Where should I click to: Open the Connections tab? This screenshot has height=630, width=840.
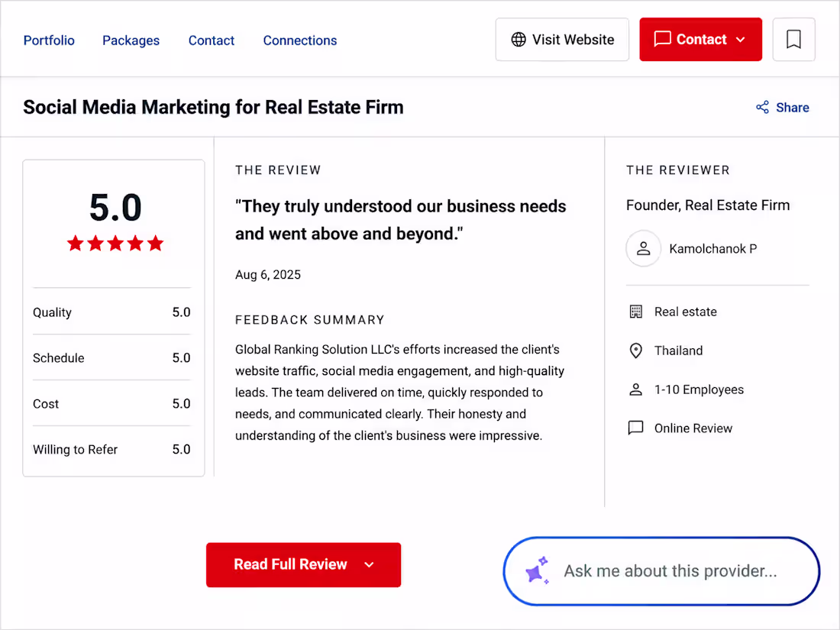click(x=300, y=40)
